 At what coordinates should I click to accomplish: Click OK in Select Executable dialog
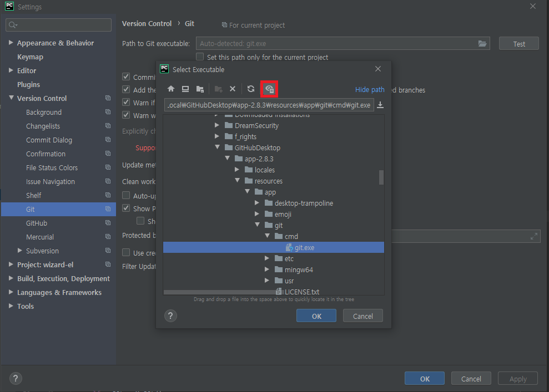pos(316,316)
